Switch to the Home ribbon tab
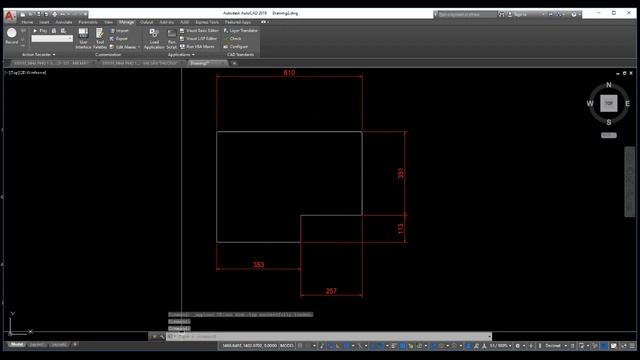Viewport: 640px width, 360px height. point(27,22)
